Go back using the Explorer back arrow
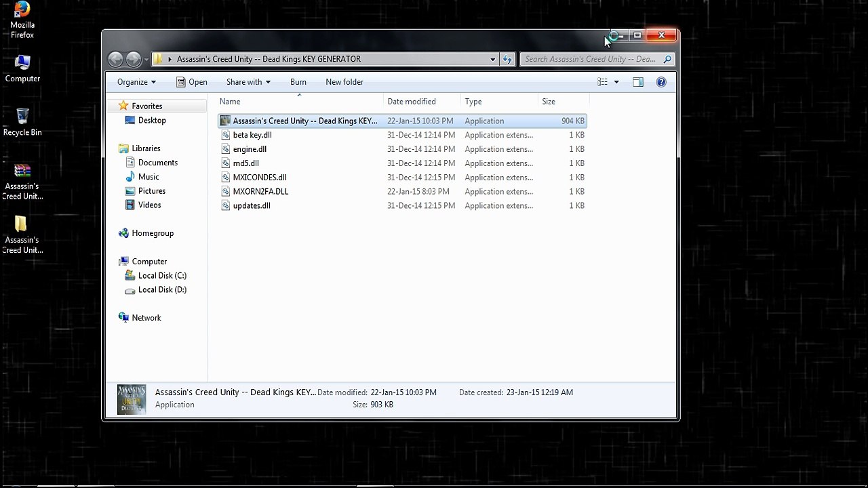Screen dimensions: 868x488 pos(115,59)
